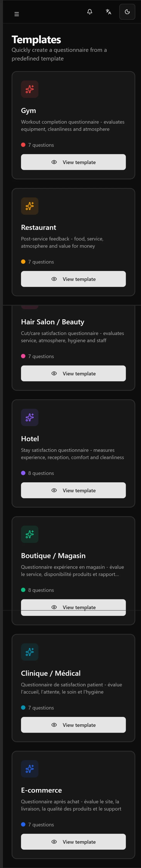Viewport: 141px width, 868px height.
Task: Click the Hotel template sparkle icon
Action: pos(30,417)
